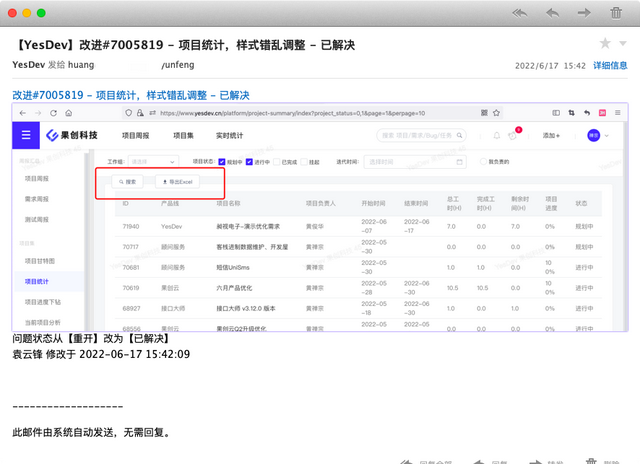Select 当前项目分析 in the left sidebar
Image resolution: width=640 pixels, height=464 pixels.
42,323
